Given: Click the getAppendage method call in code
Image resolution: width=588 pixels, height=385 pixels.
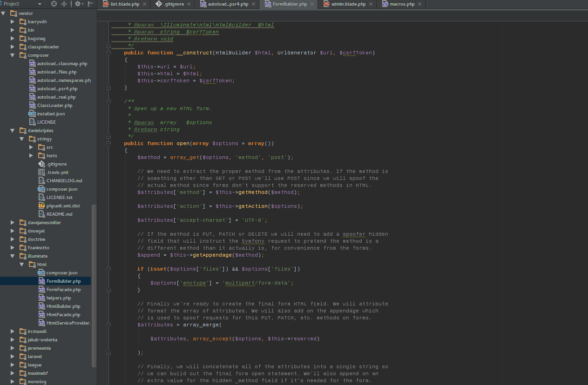Looking at the screenshot, I should pyautogui.click(x=212, y=255).
